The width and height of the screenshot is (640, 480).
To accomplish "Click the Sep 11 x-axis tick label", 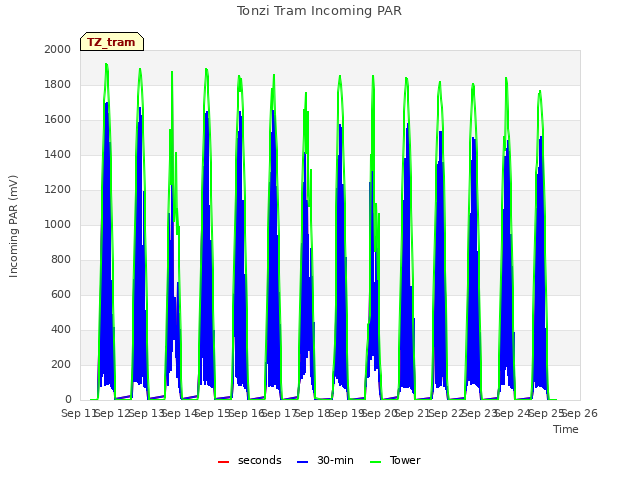I will click(80, 413).
